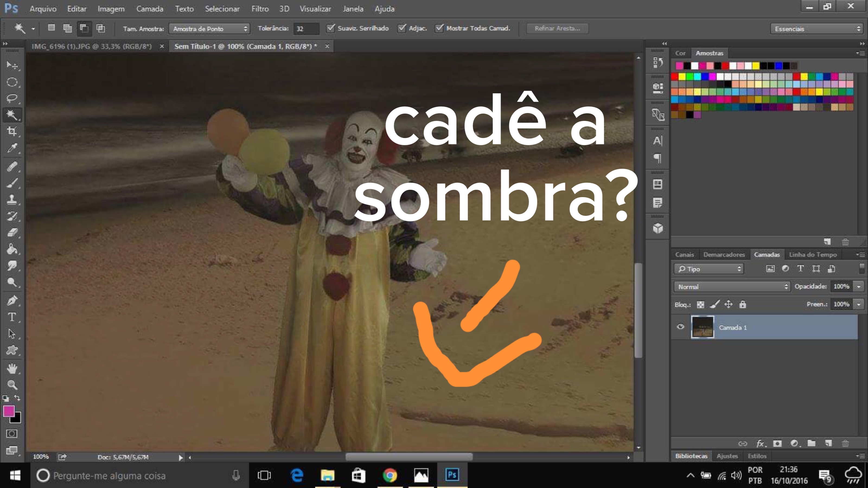Open the Essenciais workspace dropdown
The height and width of the screenshot is (488, 868).
(817, 29)
